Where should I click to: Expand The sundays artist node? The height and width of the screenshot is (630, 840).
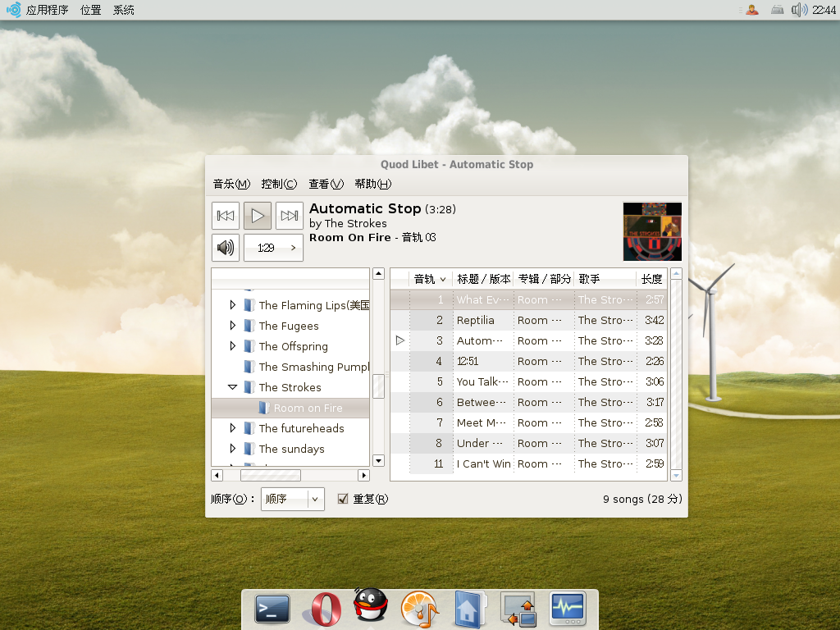[x=232, y=449]
